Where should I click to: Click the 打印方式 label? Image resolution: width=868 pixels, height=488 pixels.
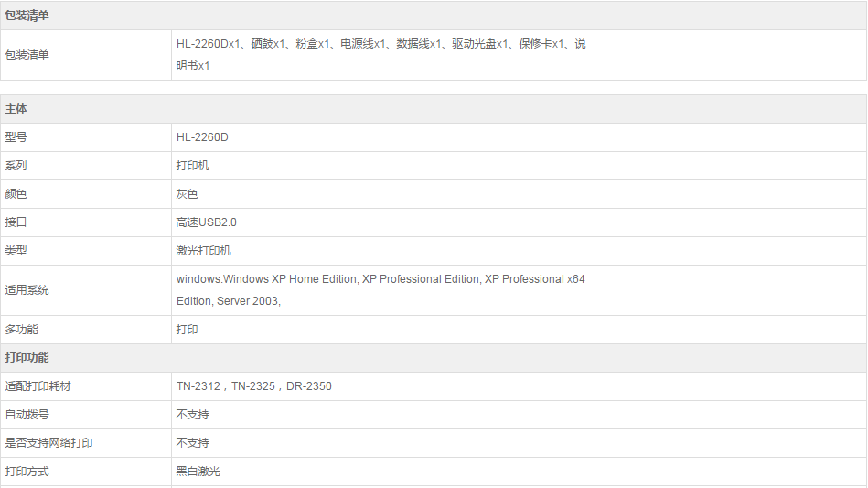pos(27,472)
